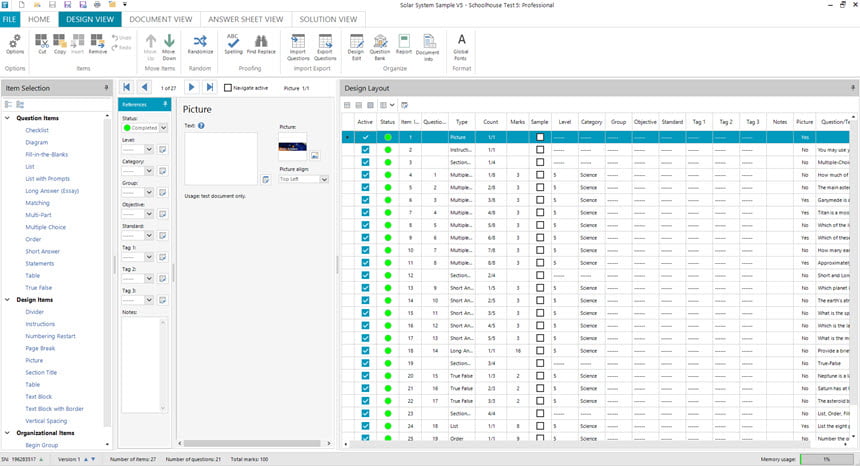Screen dimensions: 860x466
Task: Toggle Active checkbox for item 4
Action: (365, 175)
